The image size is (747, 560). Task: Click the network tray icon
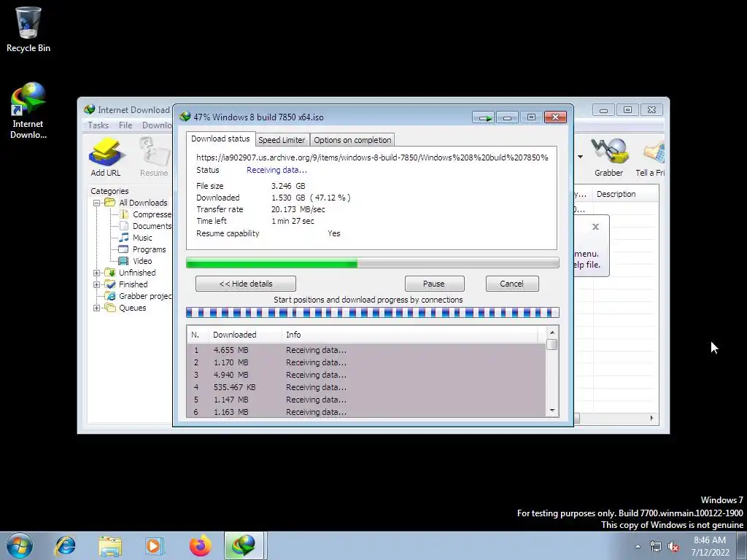(656, 547)
